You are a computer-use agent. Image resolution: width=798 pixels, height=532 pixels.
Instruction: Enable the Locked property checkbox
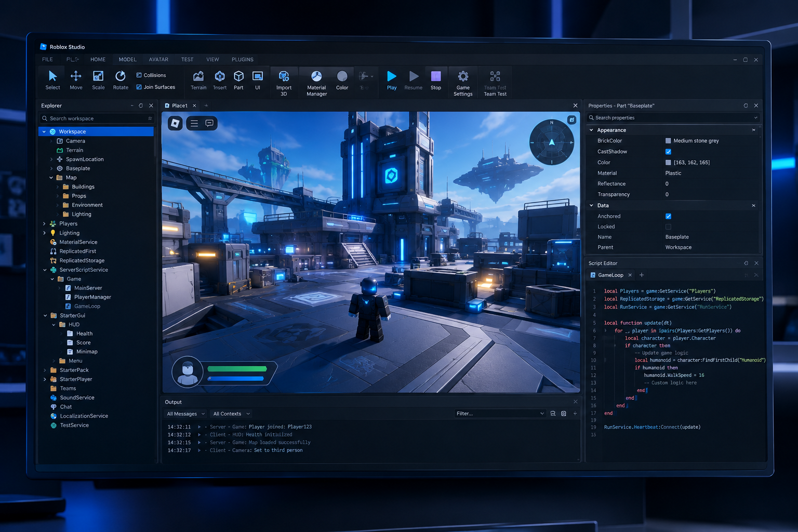point(669,227)
